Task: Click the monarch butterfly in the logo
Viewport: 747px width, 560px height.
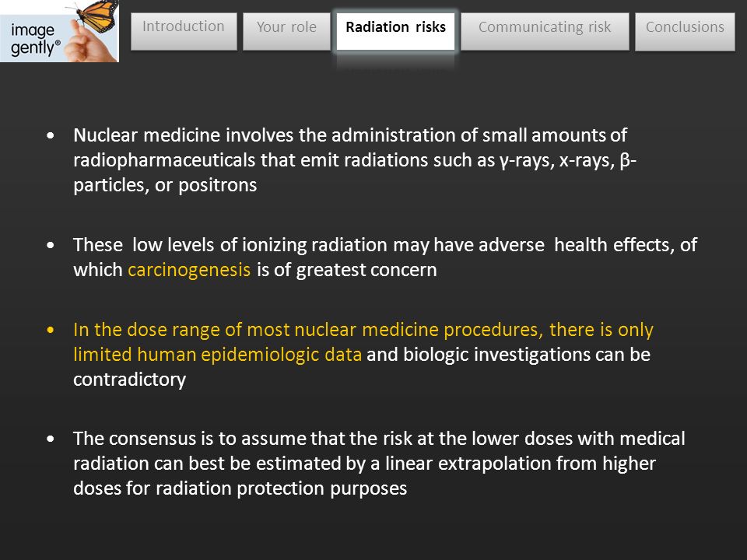Action: [x=94, y=16]
